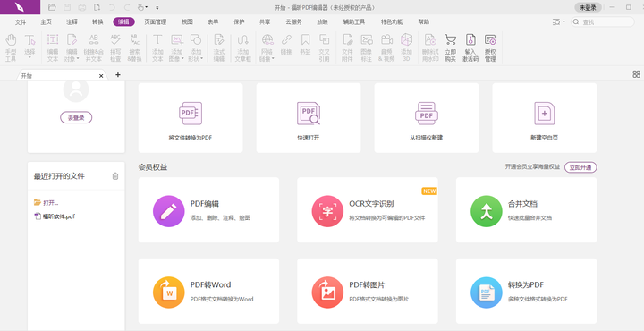Image resolution: width=644 pixels, height=331 pixels.
Task: Click the 从扫描仪新建 card
Action: [427, 118]
